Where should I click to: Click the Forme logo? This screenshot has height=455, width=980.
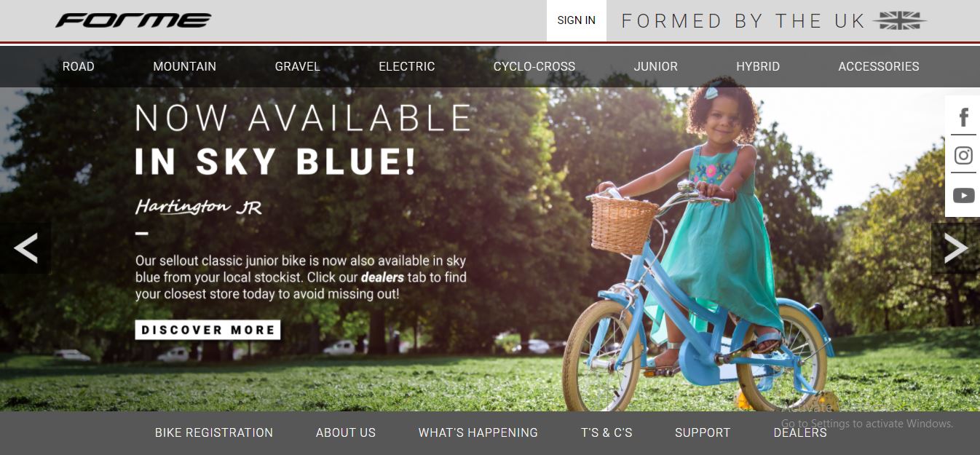(x=133, y=20)
